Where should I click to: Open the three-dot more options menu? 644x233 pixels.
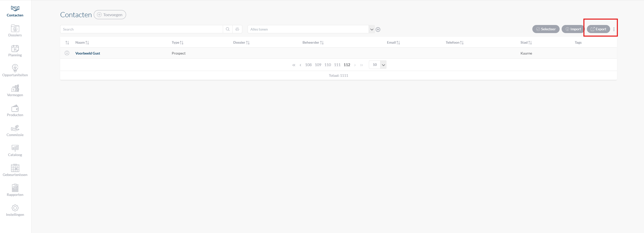pyautogui.click(x=614, y=29)
